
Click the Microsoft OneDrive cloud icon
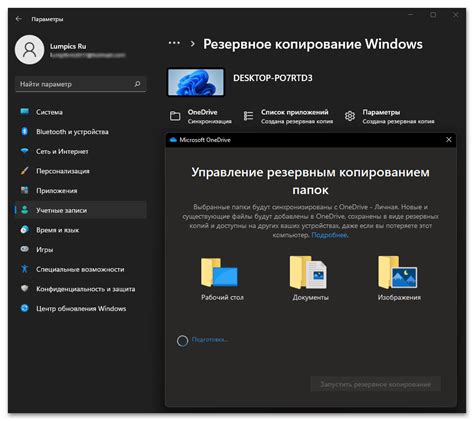click(173, 140)
